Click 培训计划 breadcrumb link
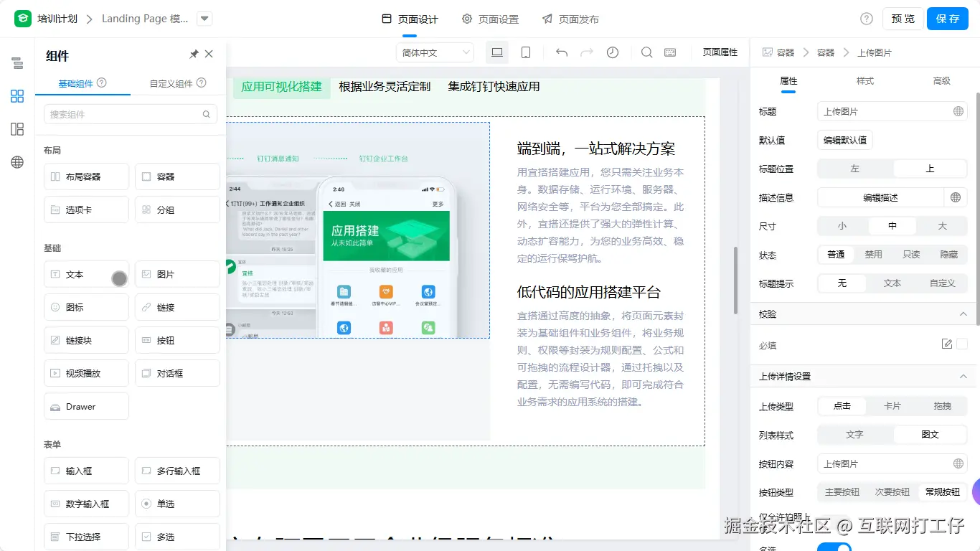Image resolution: width=980 pixels, height=551 pixels. coord(57,19)
